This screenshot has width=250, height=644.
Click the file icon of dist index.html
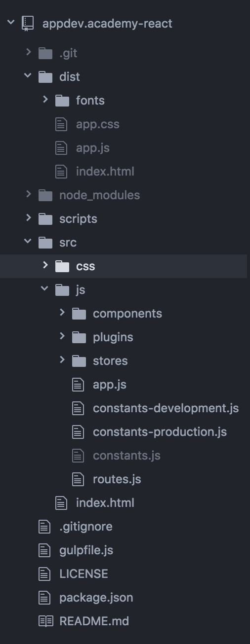click(61, 171)
